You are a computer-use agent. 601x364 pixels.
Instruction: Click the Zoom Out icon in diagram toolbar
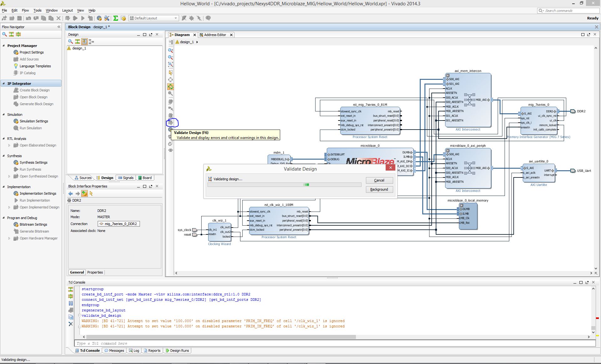(x=171, y=57)
